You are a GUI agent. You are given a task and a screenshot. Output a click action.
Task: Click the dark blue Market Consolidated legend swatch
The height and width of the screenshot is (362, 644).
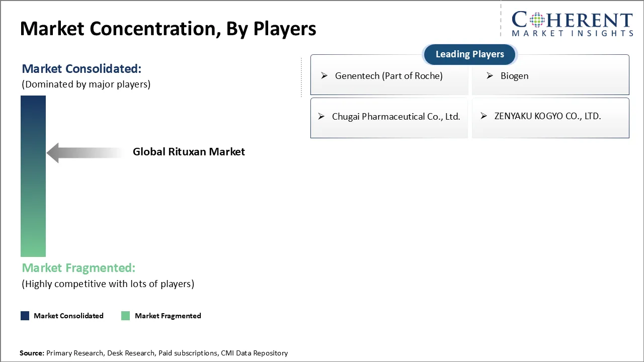tap(25, 316)
